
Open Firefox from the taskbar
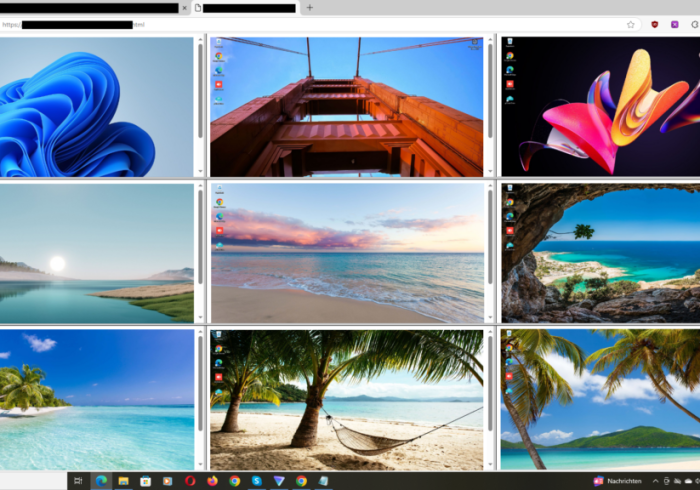click(x=212, y=481)
